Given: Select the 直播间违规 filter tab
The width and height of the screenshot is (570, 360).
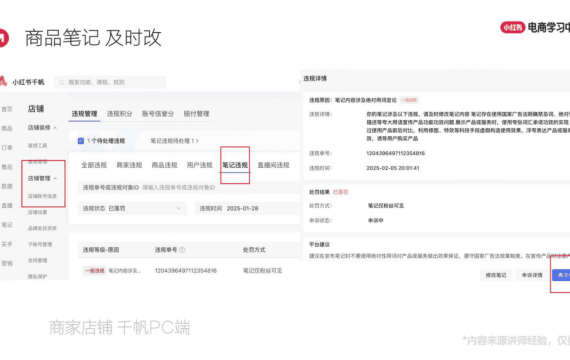Looking at the screenshot, I should point(273,165).
